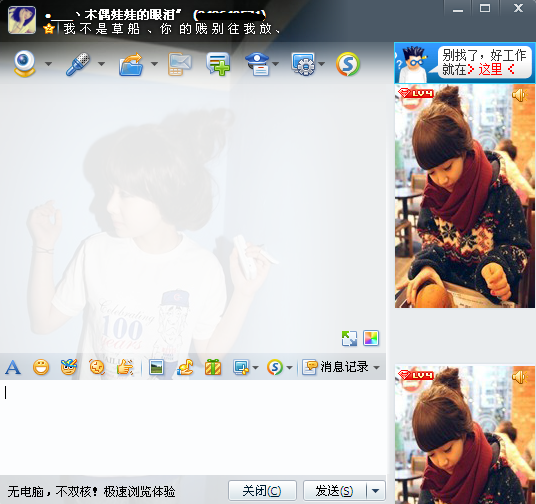Click into the message input box
The image size is (536, 504).
tap(193, 427)
